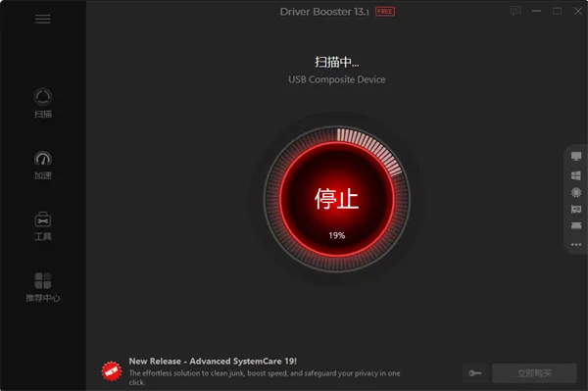
Task: Open the 加速 boost section
Action: (43, 165)
